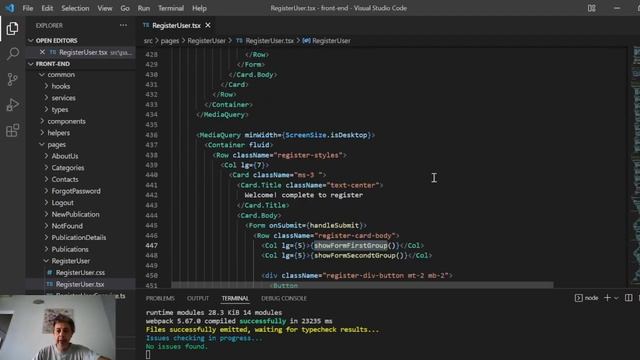Viewport: 640px width, 360px height.
Task: Open the Run and Debug view
Action: tap(12, 105)
